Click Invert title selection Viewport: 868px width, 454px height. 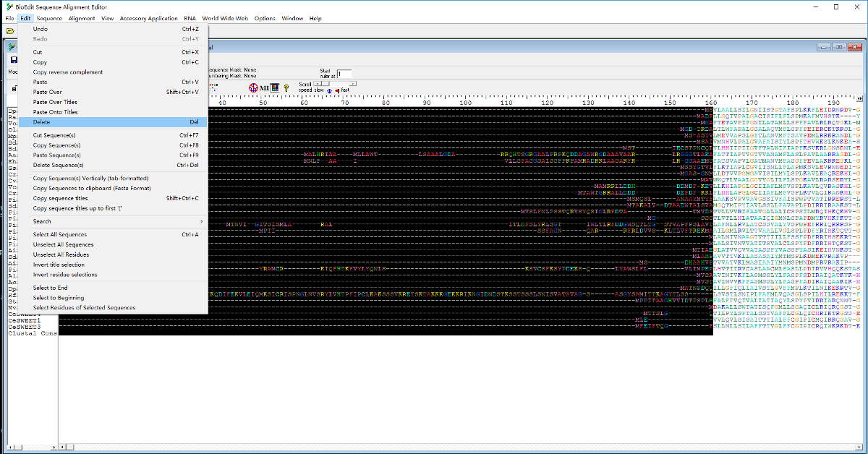tap(59, 265)
